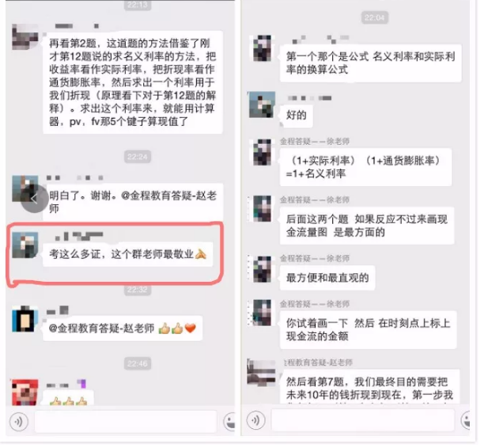Click the gray back arrow circle overlay
The height and width of the screenshot is (448, 484).
click(34, 199)
